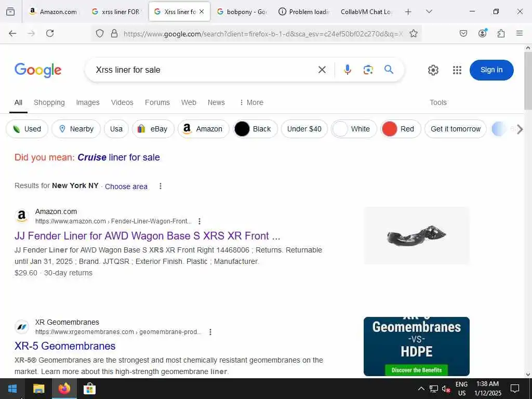Open Windows Start menu
532x399 pixels.
point(12,389)
